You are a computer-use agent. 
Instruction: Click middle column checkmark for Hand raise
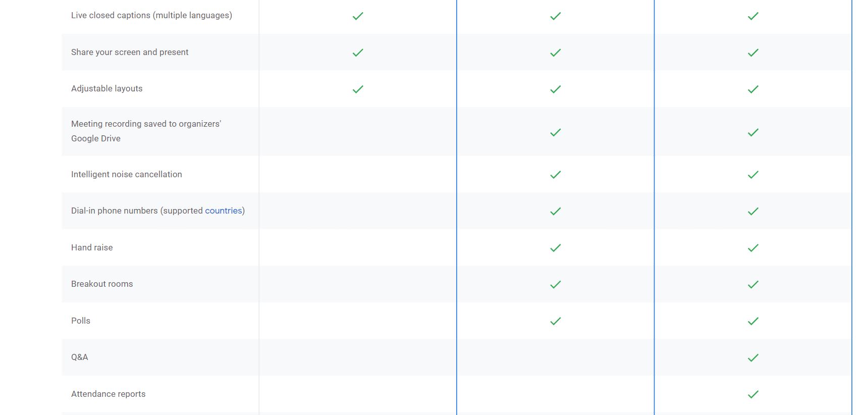pyautogui.click(x=556, y=248)
